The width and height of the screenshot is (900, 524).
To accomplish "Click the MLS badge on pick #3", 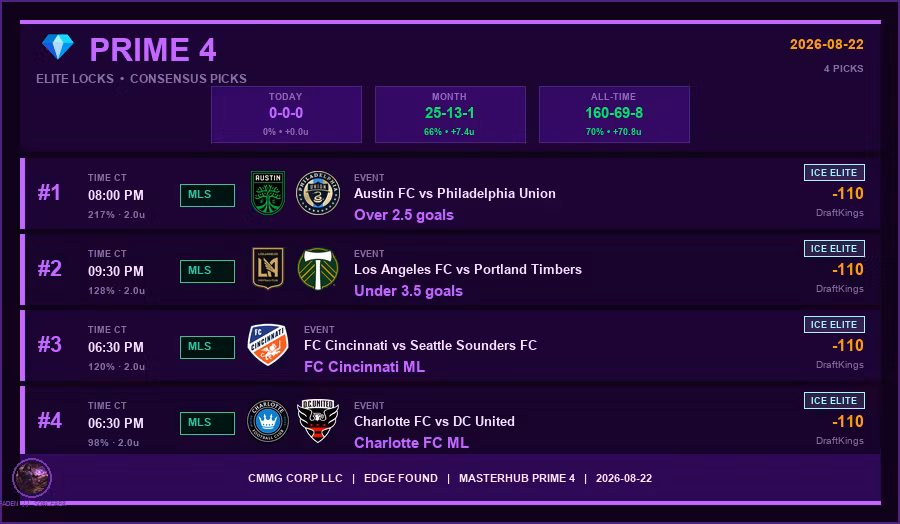I will [207, 347].
